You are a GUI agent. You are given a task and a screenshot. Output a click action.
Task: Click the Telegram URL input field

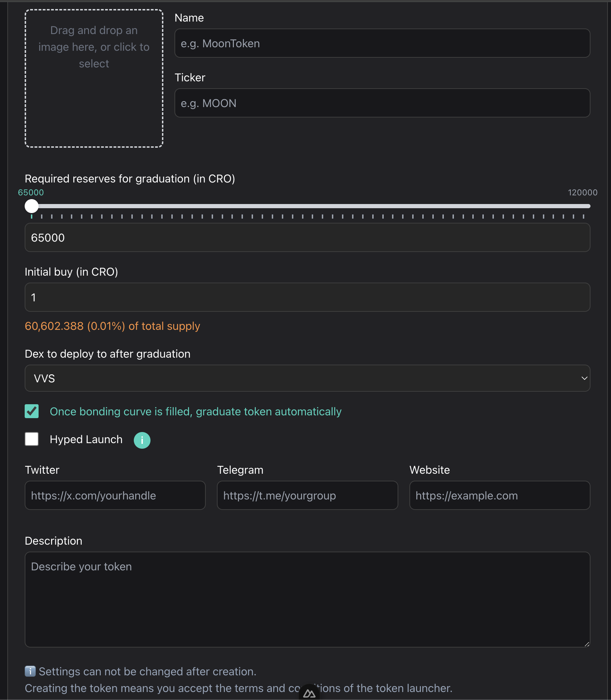[307, 496]
